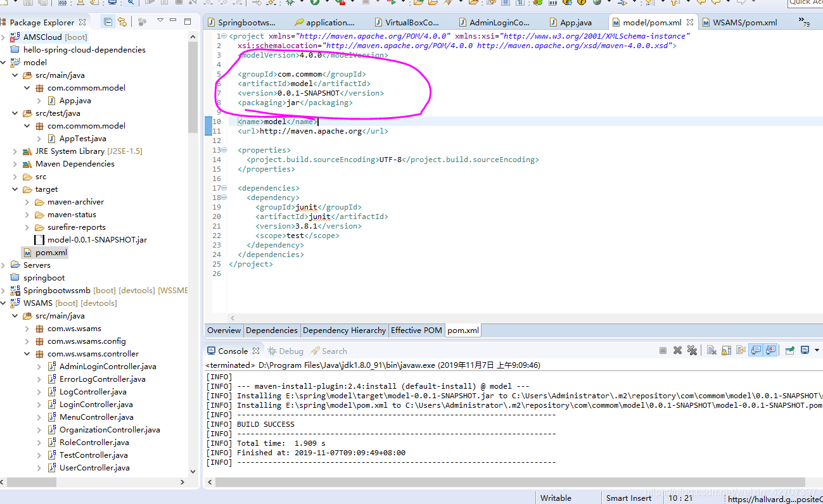
Task: Fold the dependency element at line 18
Action: tap(224, 198)
